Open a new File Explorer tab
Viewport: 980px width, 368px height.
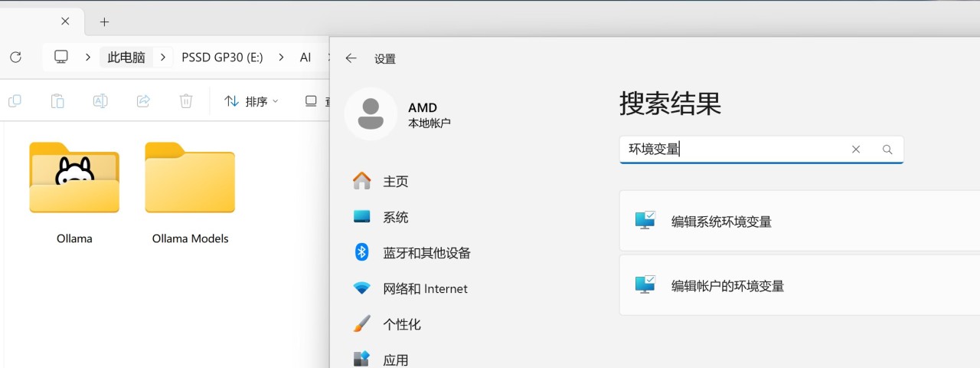click(105, 21)
